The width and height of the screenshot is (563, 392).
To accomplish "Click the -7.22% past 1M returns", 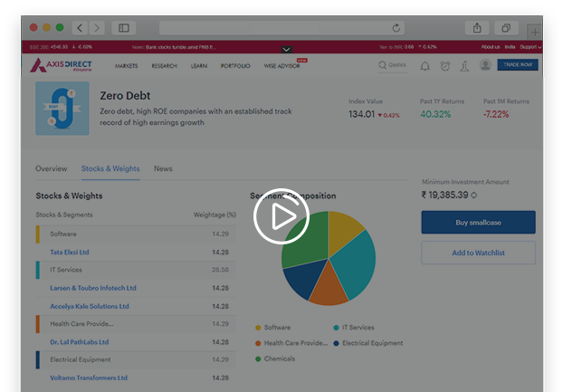I will [x=496, y=114].
